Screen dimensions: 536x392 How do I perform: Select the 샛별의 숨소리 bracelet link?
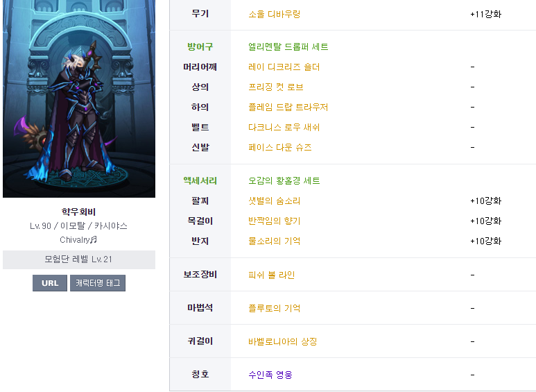pyautogui.click(x=274, y=201)
